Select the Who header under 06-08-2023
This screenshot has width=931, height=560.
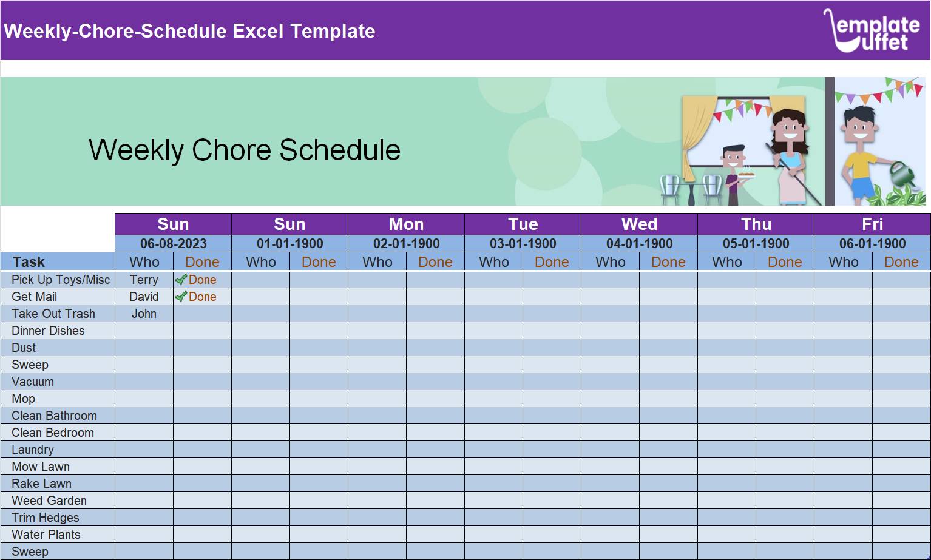click(144, 262)
